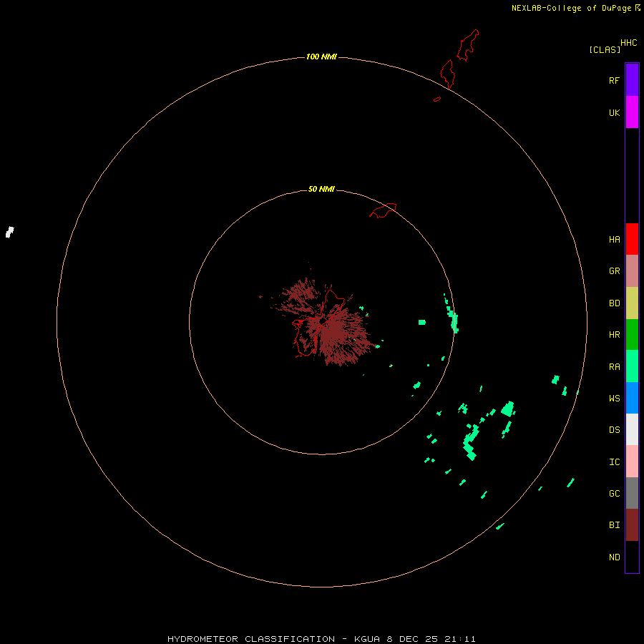The width and height of the screenshot is (644, 644).
Task: Click the DS legend label
Action: click(x=614, y=430)
